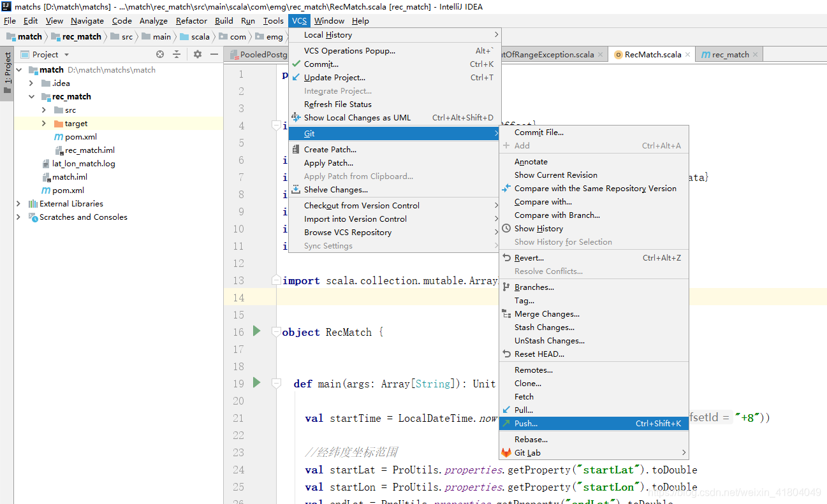Viewport: 827px width, 504px height.
Task: Click the Push menu item
Action: click(594, 423)
